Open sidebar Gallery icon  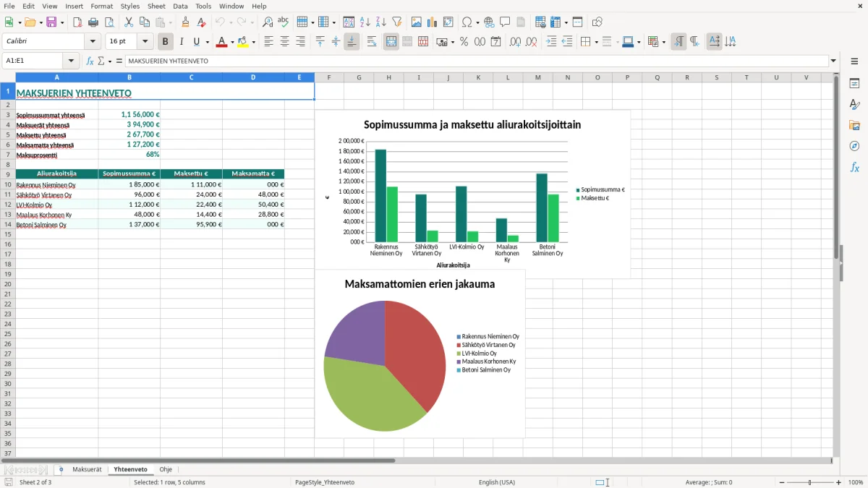854,125
